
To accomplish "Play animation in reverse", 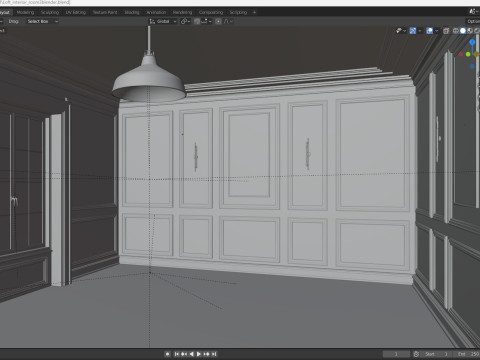I will pos(192,354).
